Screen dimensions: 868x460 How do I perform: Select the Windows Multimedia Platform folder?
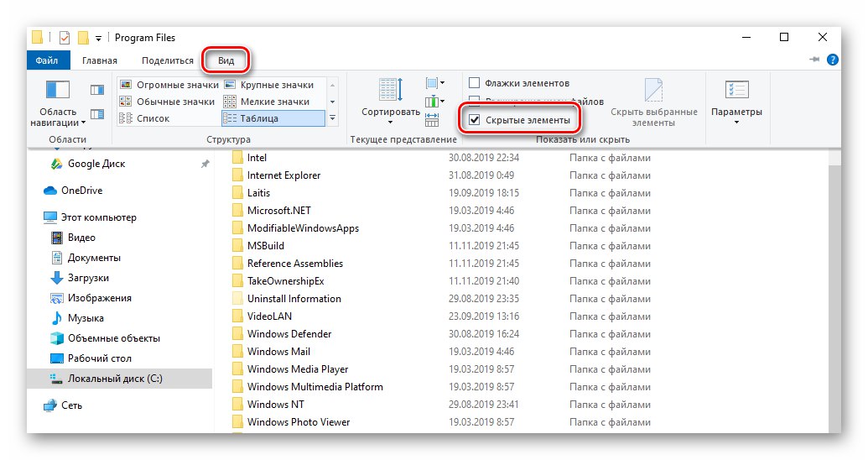[x=315, y=387]
